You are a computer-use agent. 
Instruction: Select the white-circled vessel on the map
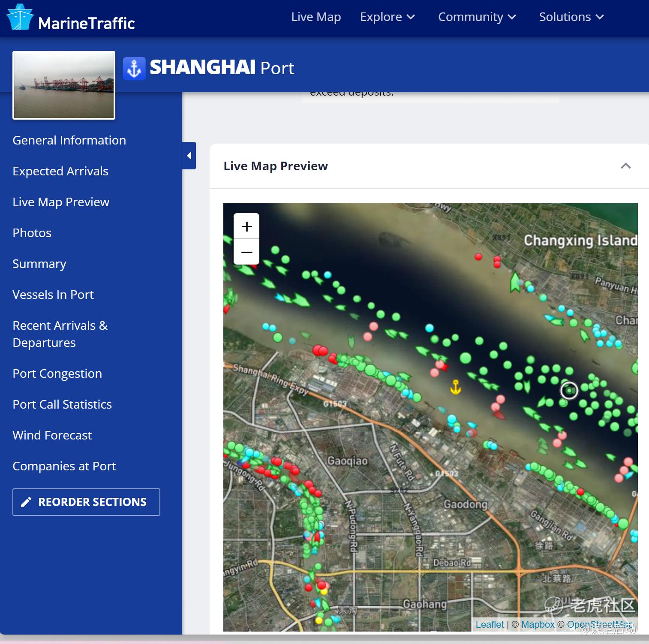click(569, 390)
